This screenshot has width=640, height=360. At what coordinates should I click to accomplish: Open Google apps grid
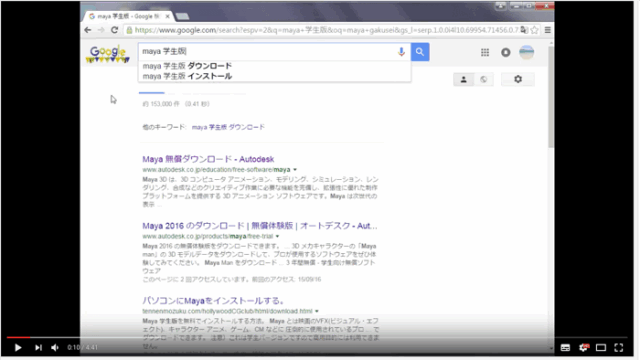pyautogui.click(x=485, y=52)
